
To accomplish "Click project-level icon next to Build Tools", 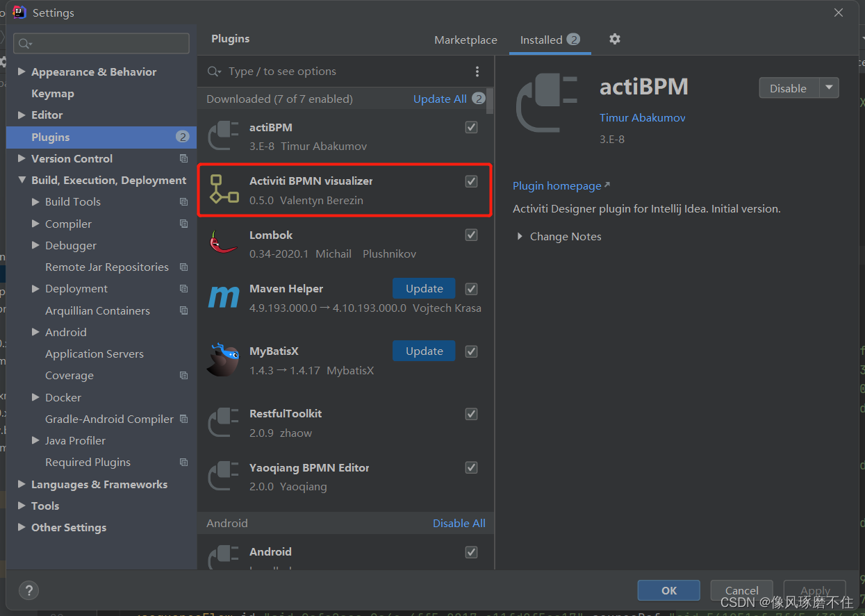I will pyautogui.click(x=183, y=201).
